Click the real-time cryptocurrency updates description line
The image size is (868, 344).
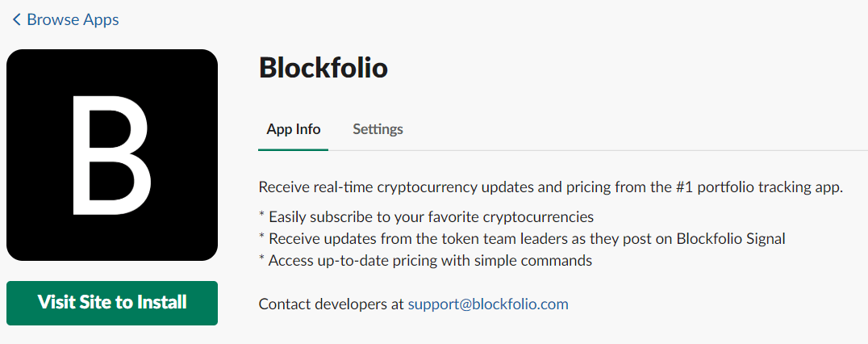point(550,187)
